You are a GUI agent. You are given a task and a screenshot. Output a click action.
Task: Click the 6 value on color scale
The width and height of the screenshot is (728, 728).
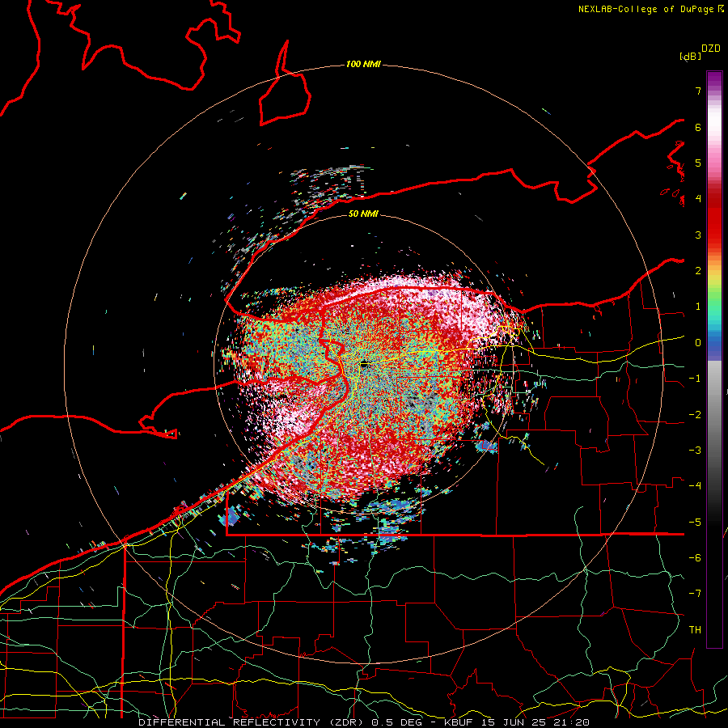(698, 127)
